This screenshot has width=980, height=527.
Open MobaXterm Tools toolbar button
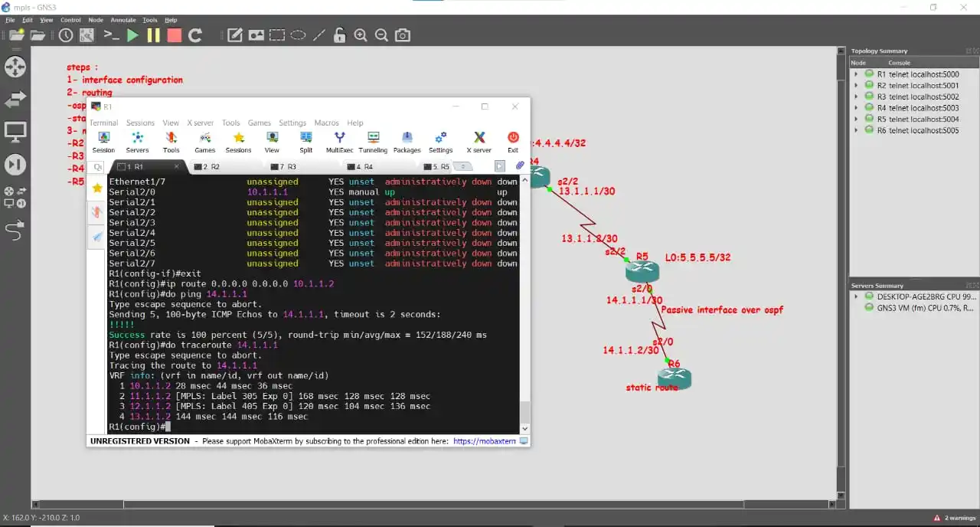pos(171,142)
